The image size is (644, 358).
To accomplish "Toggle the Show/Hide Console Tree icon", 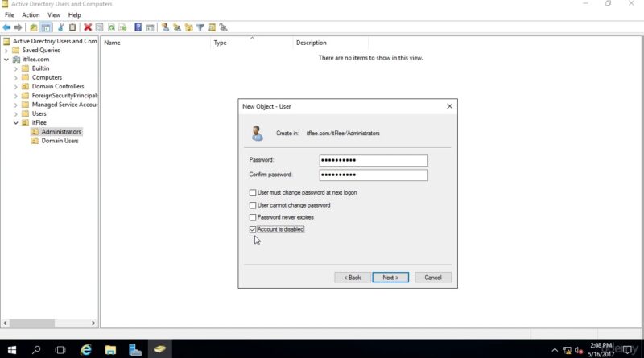I will click(x=46, y=27).
